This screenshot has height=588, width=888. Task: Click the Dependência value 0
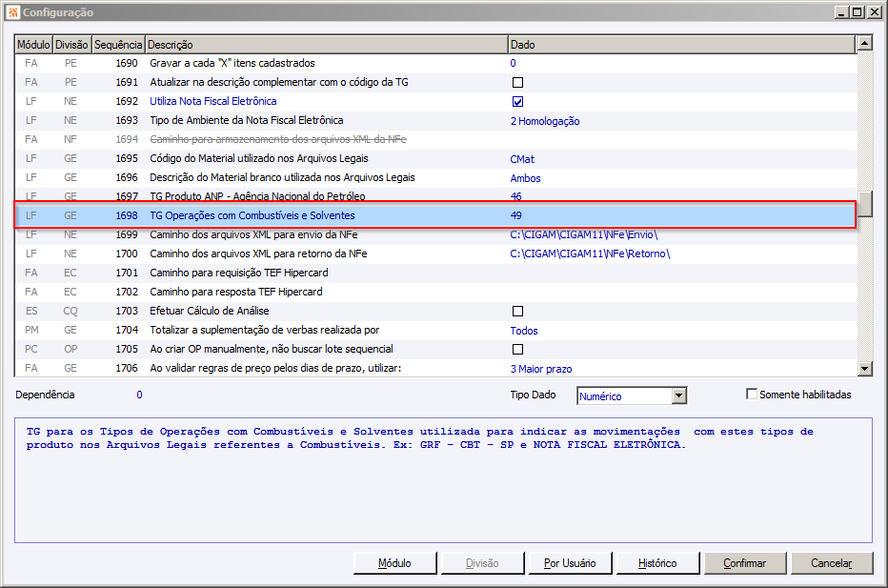point(139,395)
